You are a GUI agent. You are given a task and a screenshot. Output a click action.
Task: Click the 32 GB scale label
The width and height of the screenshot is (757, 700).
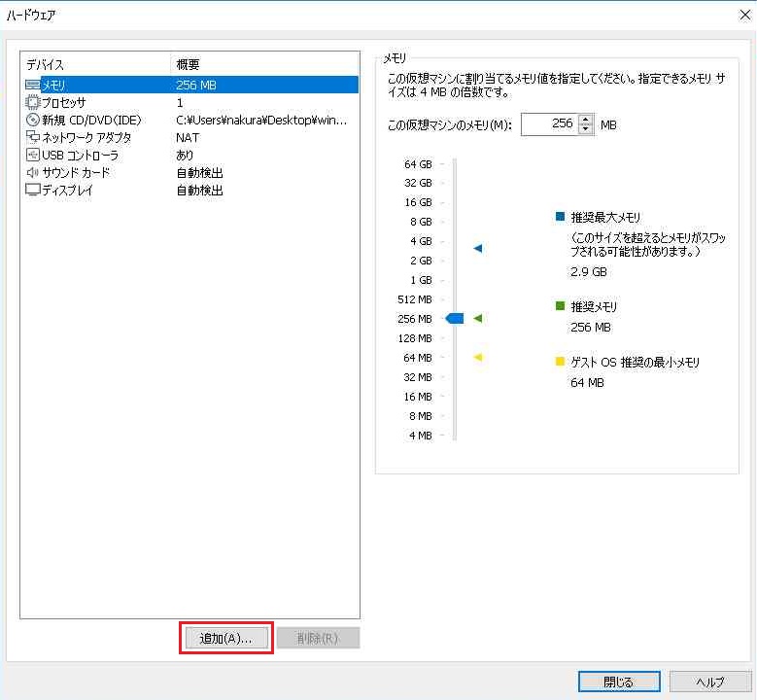[418, 183]
